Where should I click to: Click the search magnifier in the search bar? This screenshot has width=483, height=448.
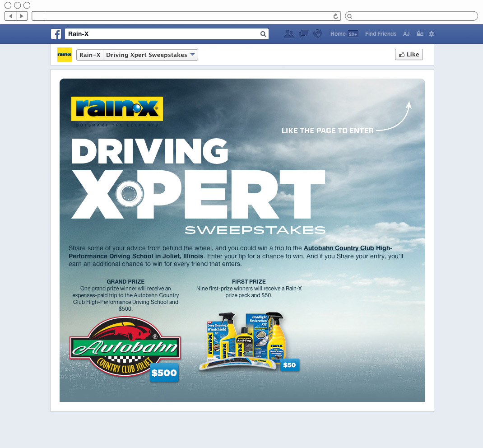(x=263, y=33)
